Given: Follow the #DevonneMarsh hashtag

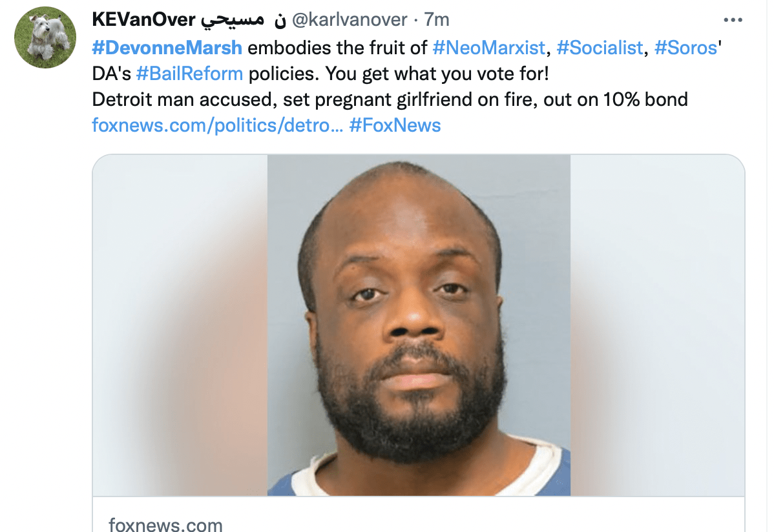Looking at the screenshot, I should tap(167, 48).
